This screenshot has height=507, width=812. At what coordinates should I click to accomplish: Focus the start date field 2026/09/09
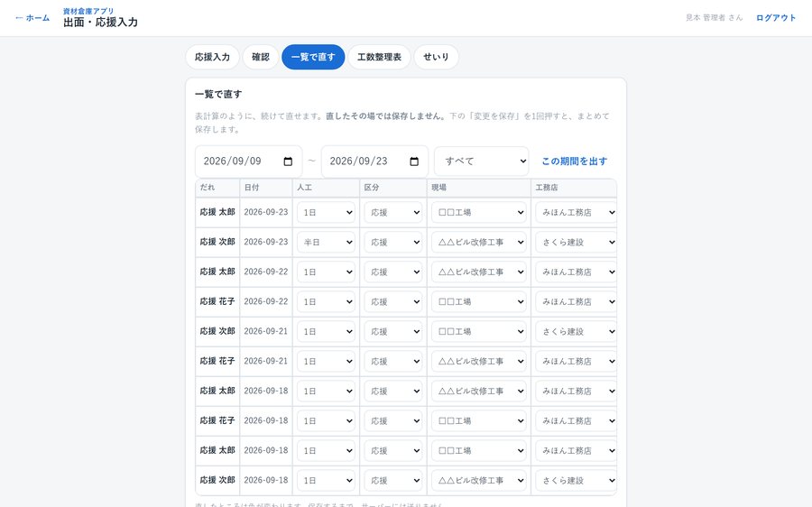(249, 161)
